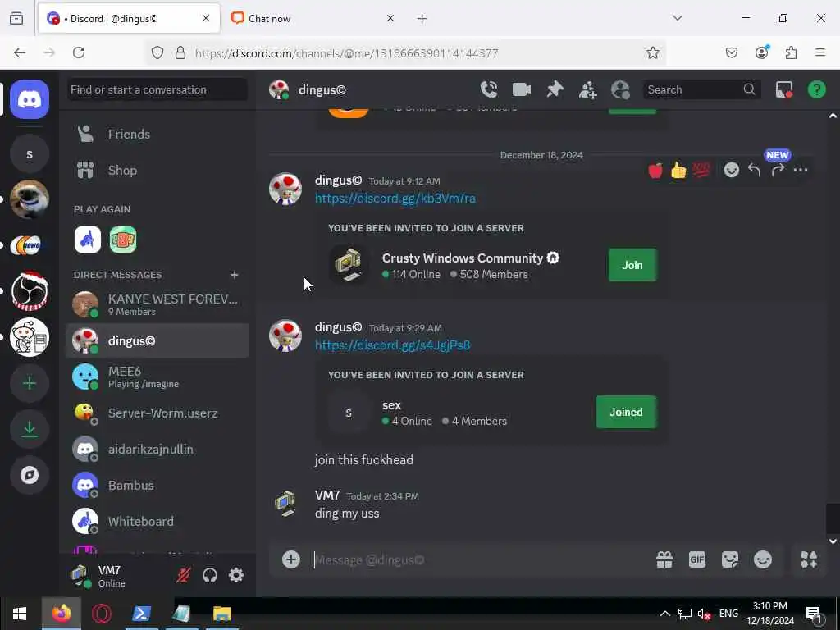The height and width of the screenshot is (630, 840).
Task: Open the gift Nitro icon
Action: click(664, 559)
